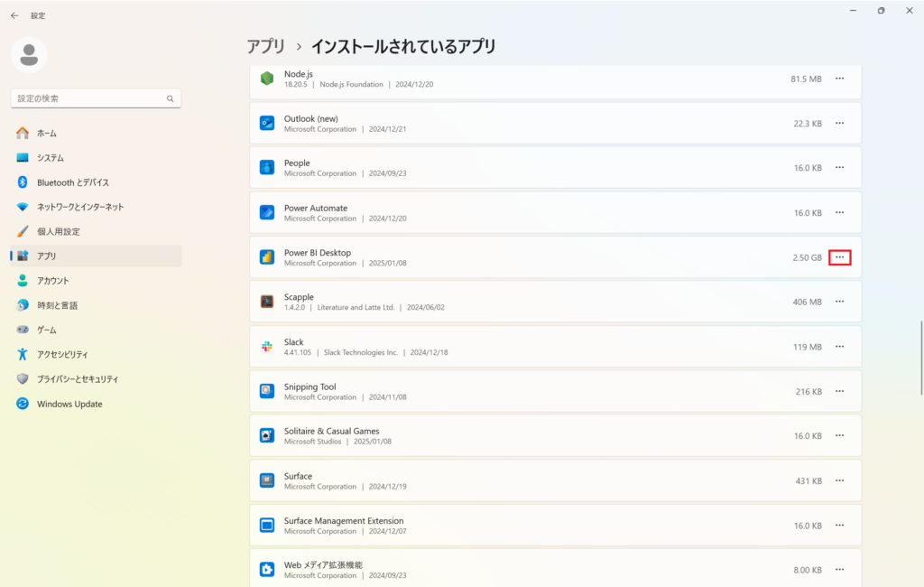This screenshot has height=587, width=924.
Task: Click the Outlook (new) app icon
Action: click(x=267, y=124)
